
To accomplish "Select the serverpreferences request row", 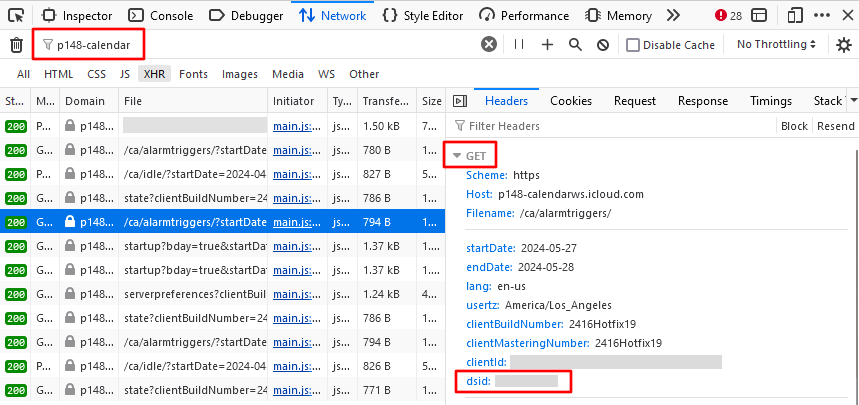I will pyautogui.click(x=222, y=294).
